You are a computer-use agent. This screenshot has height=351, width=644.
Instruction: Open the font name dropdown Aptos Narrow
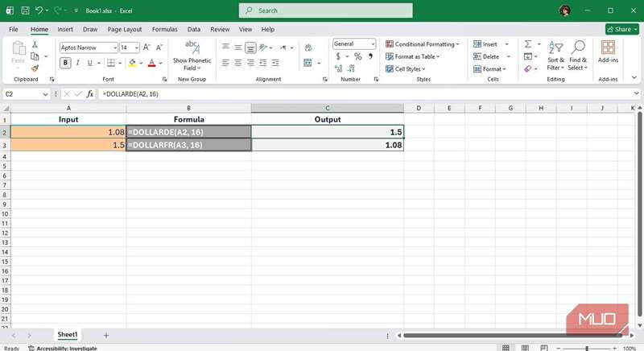click(x=88, y=47)
